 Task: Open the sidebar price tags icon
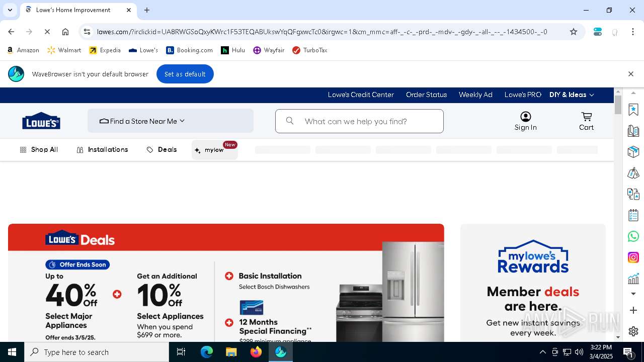click(x=633, y=173)
